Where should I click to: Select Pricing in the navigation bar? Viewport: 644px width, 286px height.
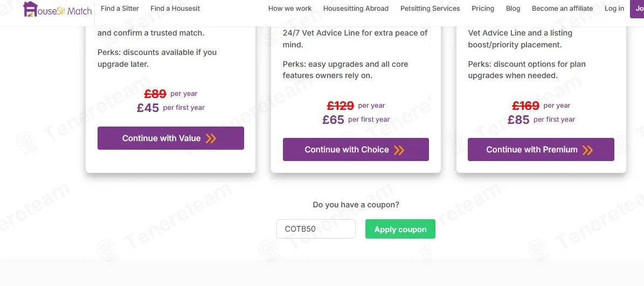(x=482, y=8)
